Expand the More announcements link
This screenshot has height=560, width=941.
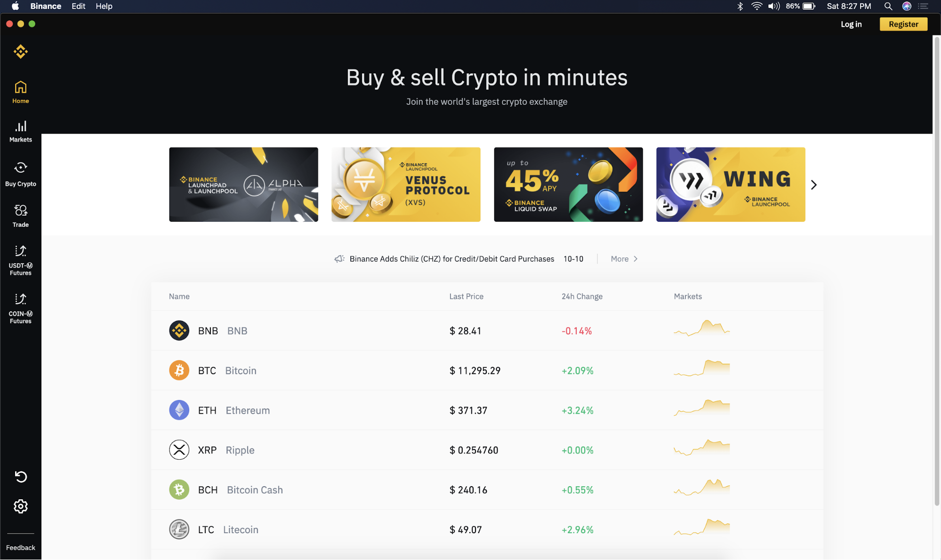623,259
